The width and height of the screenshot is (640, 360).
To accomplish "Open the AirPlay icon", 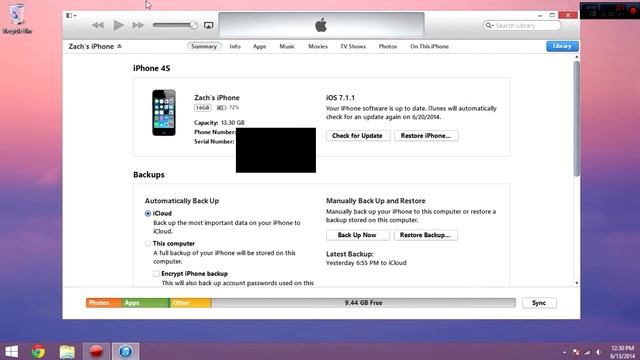I will click(209, 25).
